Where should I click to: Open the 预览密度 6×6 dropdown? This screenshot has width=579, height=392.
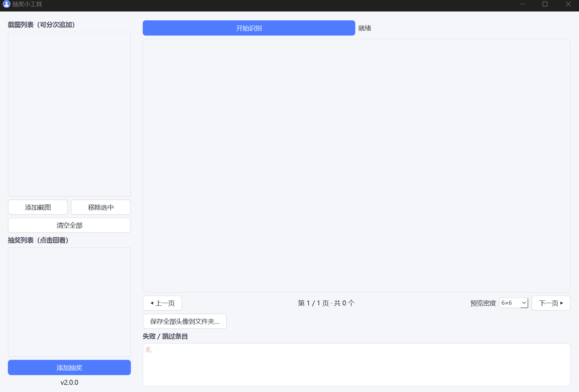[514, 303]
